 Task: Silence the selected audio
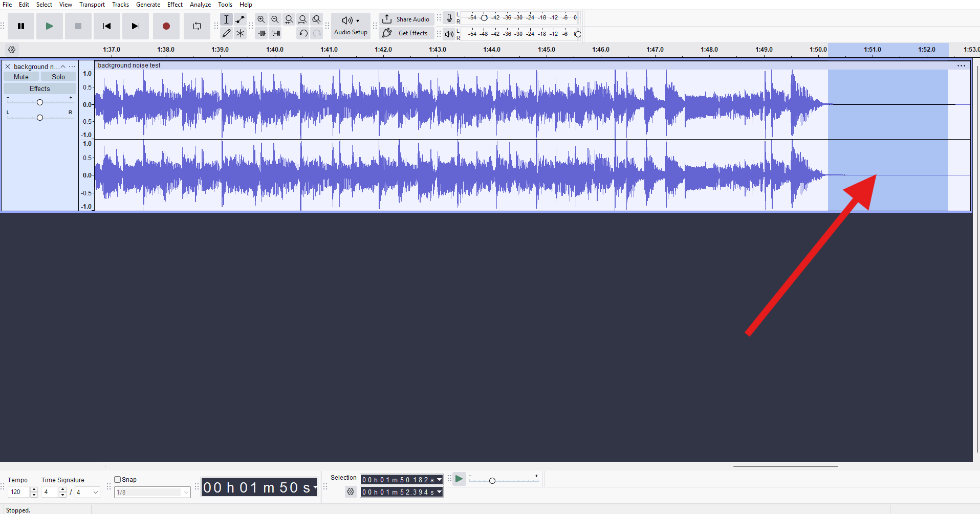click(276, 33)
